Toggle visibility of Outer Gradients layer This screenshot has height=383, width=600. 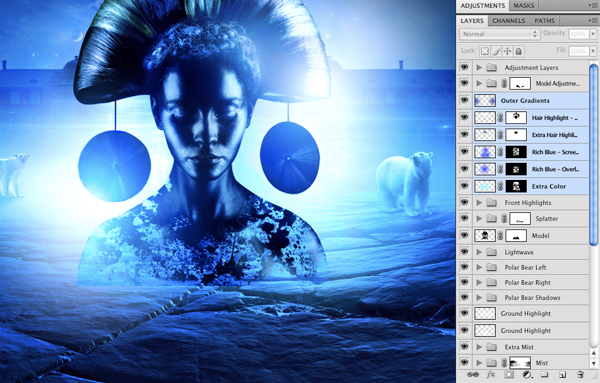pos(464,100)
